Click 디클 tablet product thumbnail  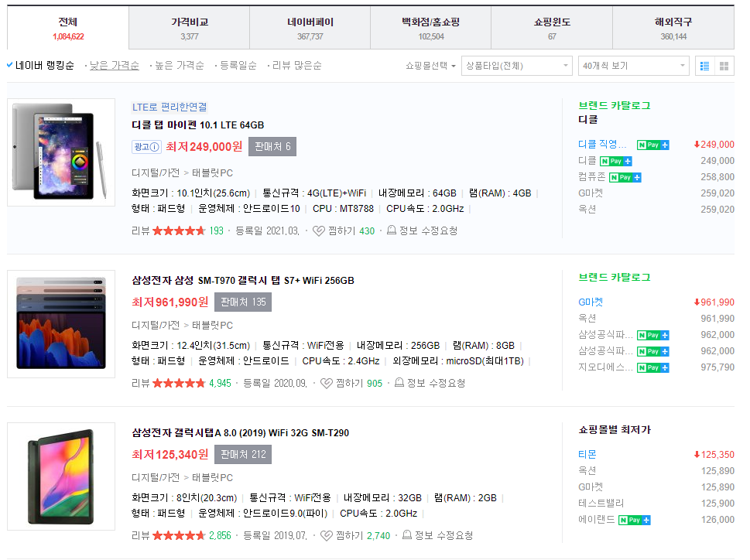click(x=61, y=152)
